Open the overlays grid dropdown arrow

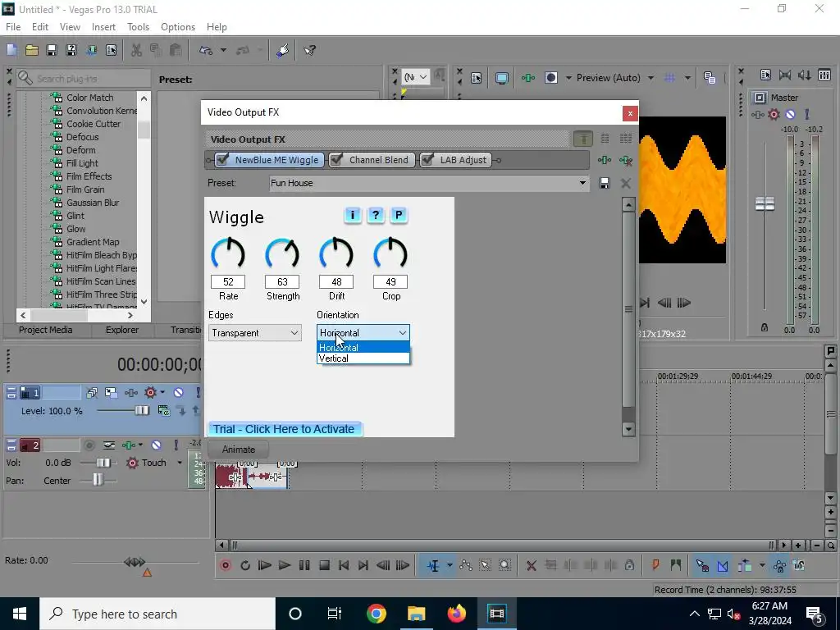click(687, 78)
